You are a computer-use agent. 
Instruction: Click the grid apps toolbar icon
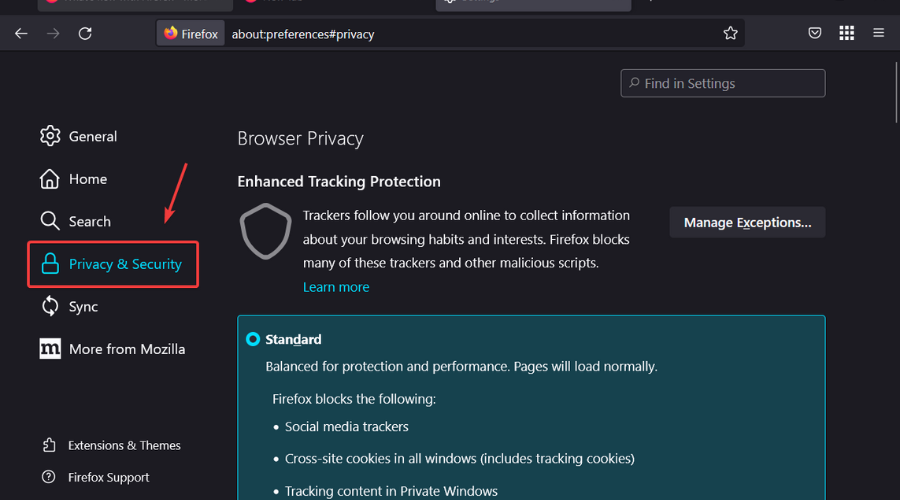click(847, 33)
